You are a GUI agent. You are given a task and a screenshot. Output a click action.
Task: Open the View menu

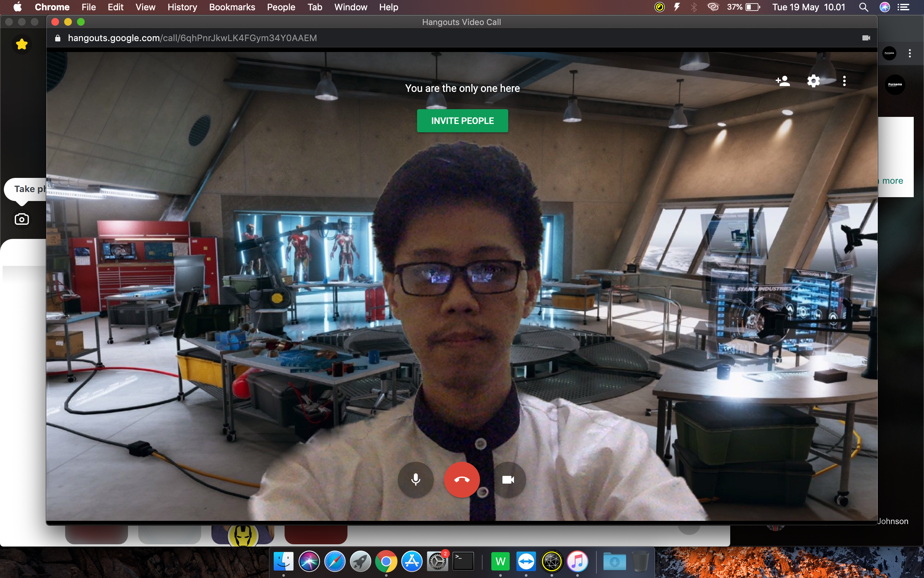pos(145,7)
